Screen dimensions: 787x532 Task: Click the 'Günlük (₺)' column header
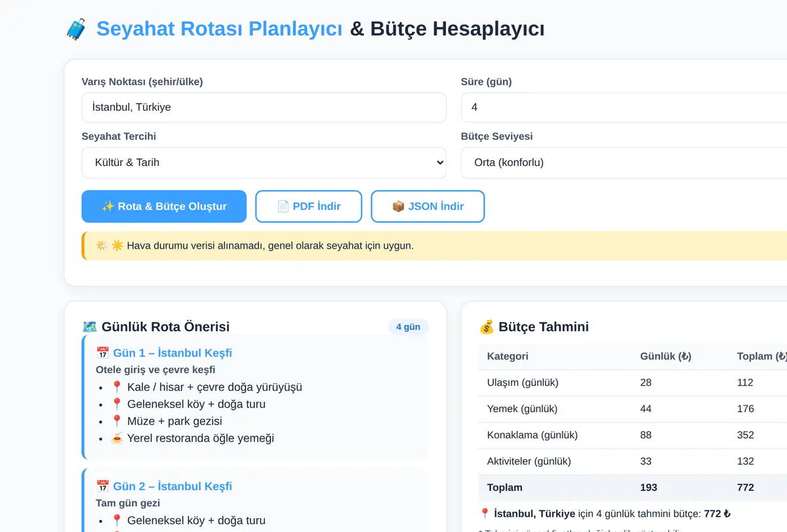coord(666,356)
